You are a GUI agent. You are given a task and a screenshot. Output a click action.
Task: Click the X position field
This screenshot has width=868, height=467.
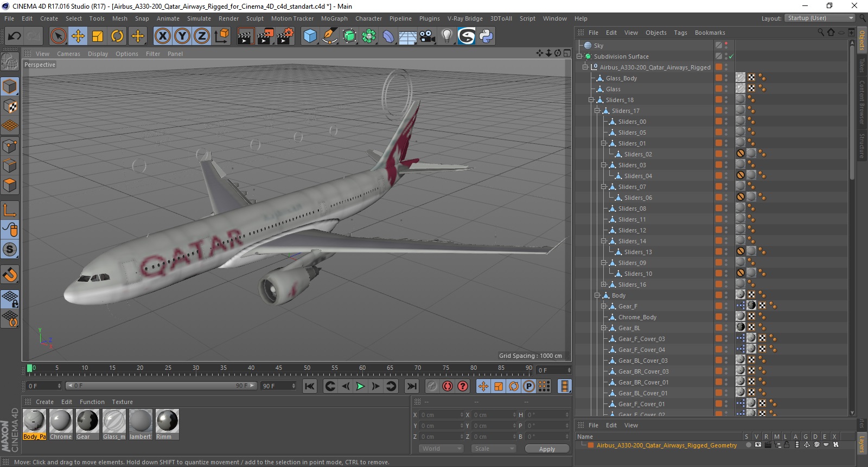(442, 415)
